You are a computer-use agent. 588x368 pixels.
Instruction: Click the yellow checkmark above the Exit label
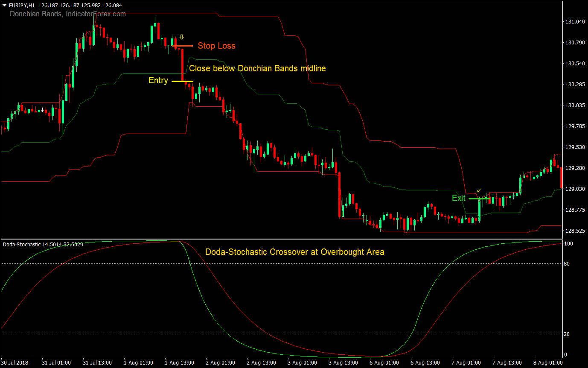pyautogui.click(x=478, y=190)
